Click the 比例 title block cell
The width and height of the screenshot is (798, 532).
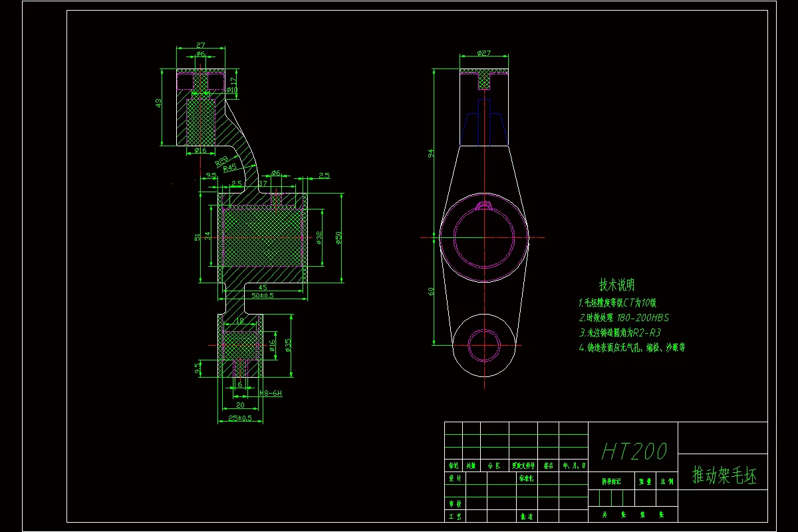click(x=666, y=481)
